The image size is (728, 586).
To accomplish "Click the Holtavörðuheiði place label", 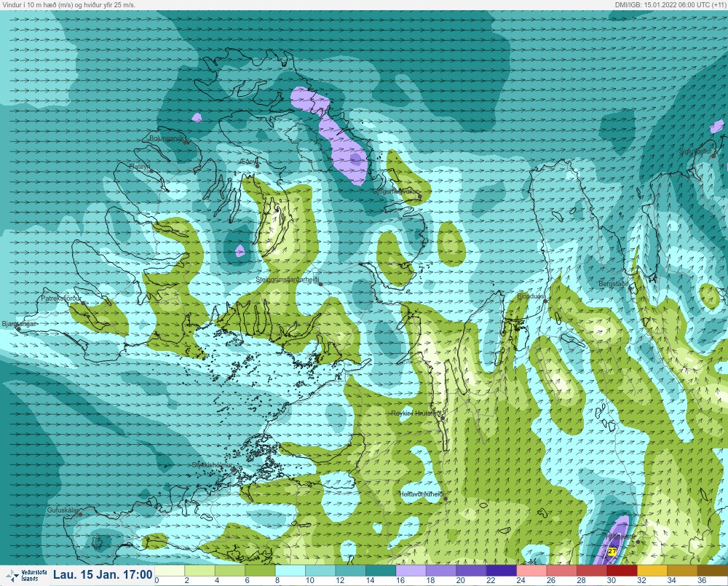I will (x=422, y=494).
